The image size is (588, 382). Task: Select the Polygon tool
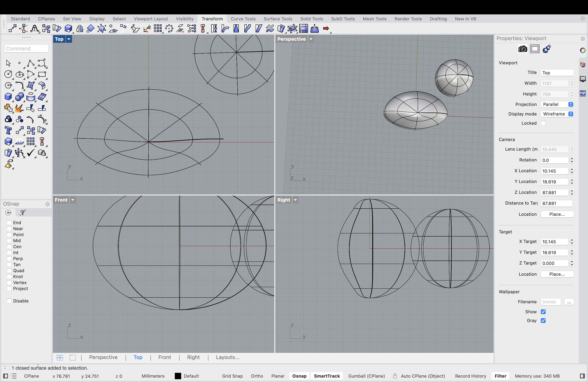click(8, 85)
